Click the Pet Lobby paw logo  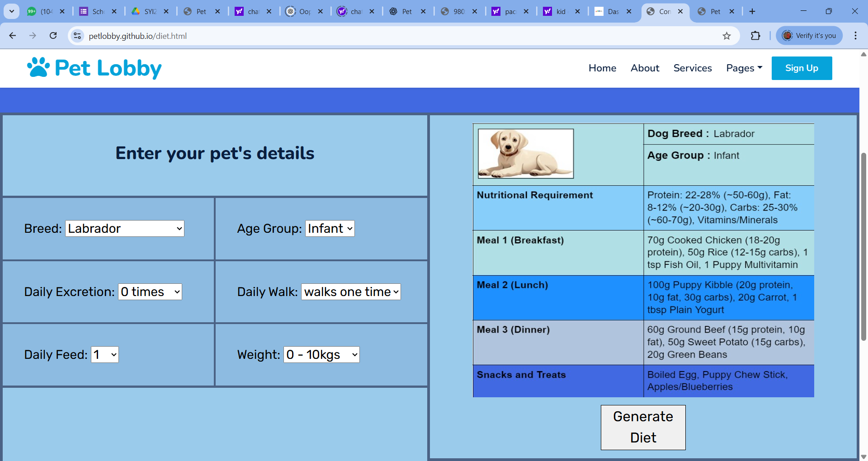38,67
